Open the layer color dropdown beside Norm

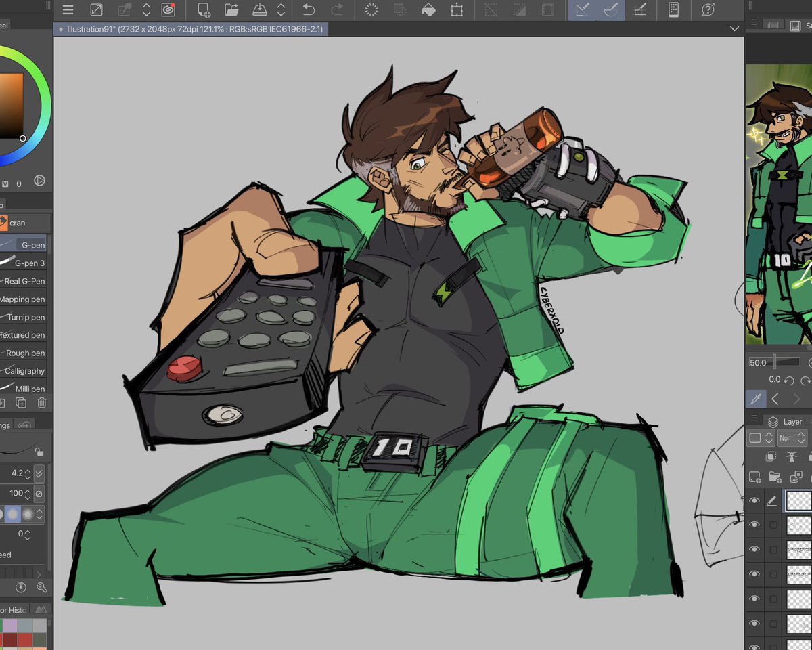pos(761,438)
